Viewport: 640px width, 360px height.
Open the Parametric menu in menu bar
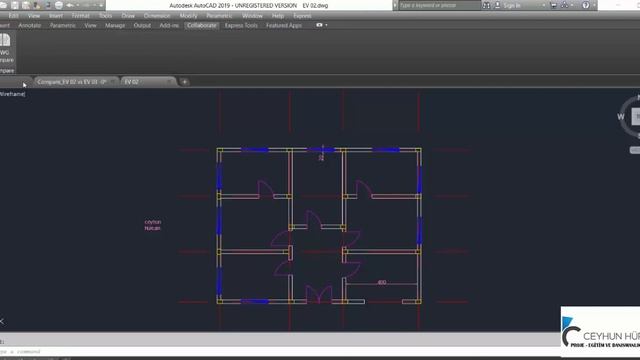pos(219,16)
